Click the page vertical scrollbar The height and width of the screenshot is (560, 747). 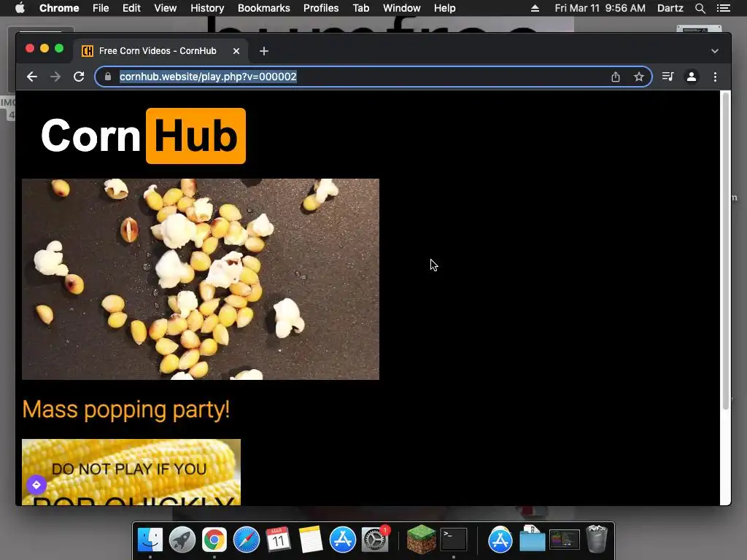[x=726, y=251]
